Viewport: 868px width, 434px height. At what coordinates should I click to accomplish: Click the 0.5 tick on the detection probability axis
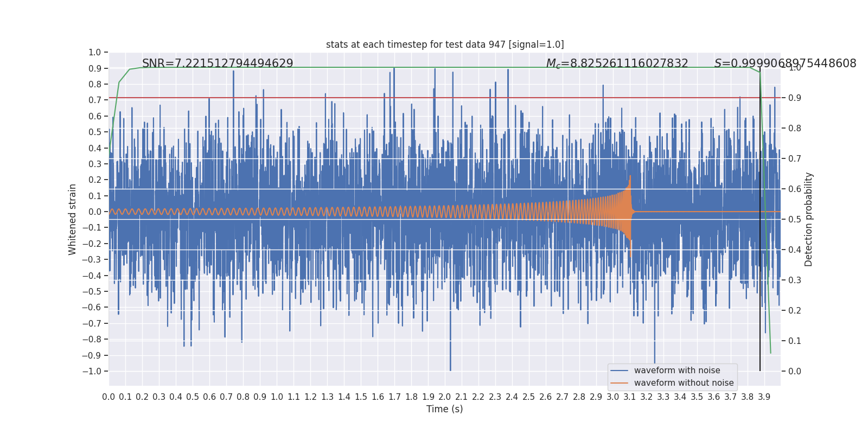pyautogui.click(x=795, y=220)
